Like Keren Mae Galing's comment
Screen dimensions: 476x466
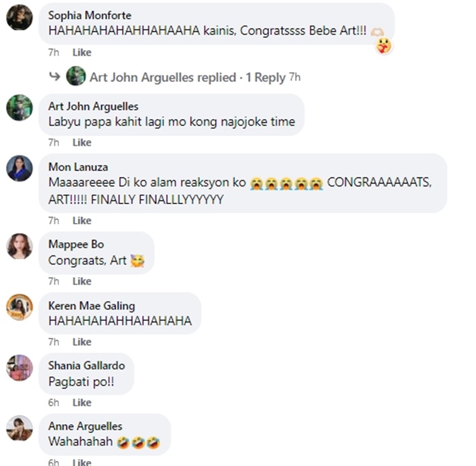pyautogui.click(x=82, y=342)
